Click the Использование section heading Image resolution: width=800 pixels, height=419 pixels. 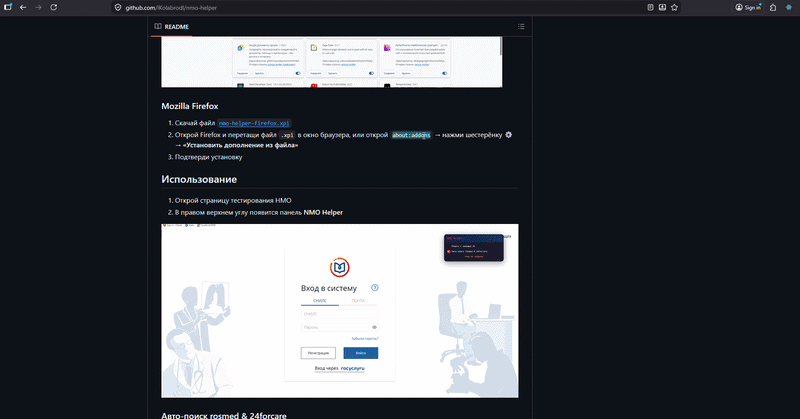[199, 179]
